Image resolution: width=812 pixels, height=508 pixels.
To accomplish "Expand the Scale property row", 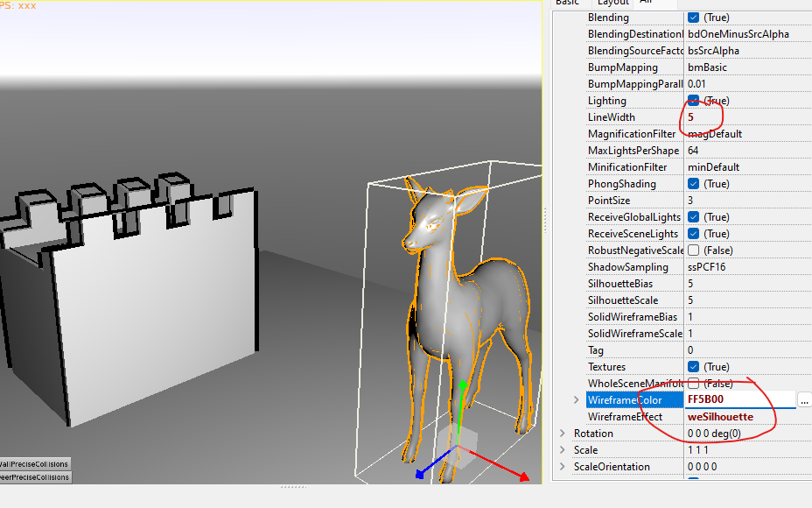I will tap(563, 450).
